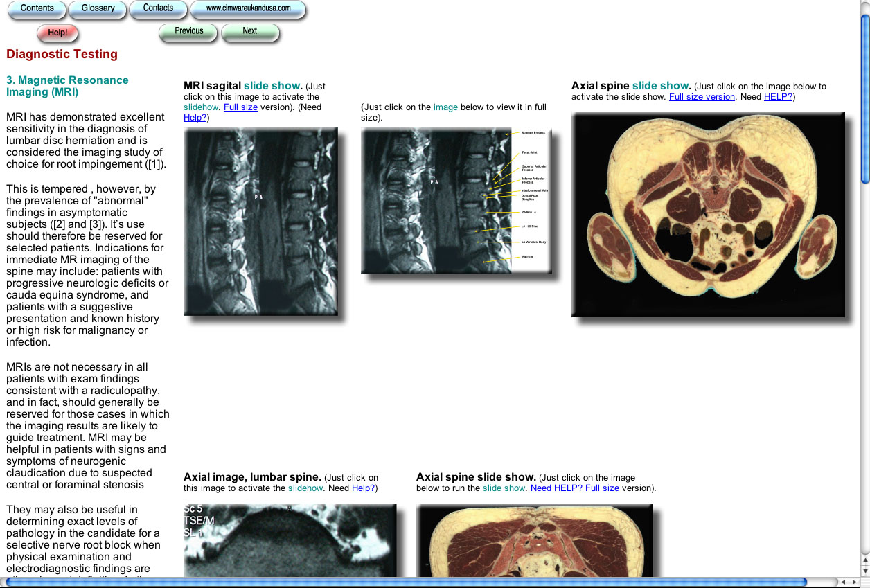Click the vertical scrollbar up arrow
Viewport: 870px width, 588px height.
(865, 560)
